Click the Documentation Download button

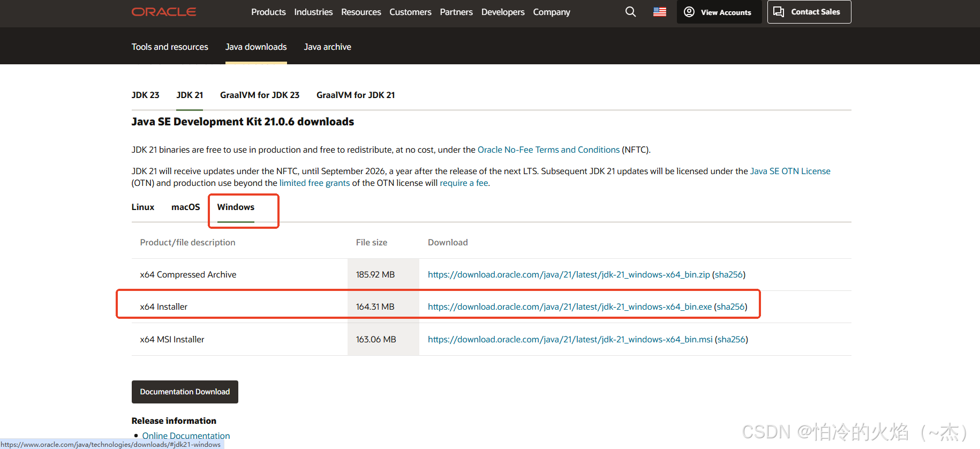185,392
